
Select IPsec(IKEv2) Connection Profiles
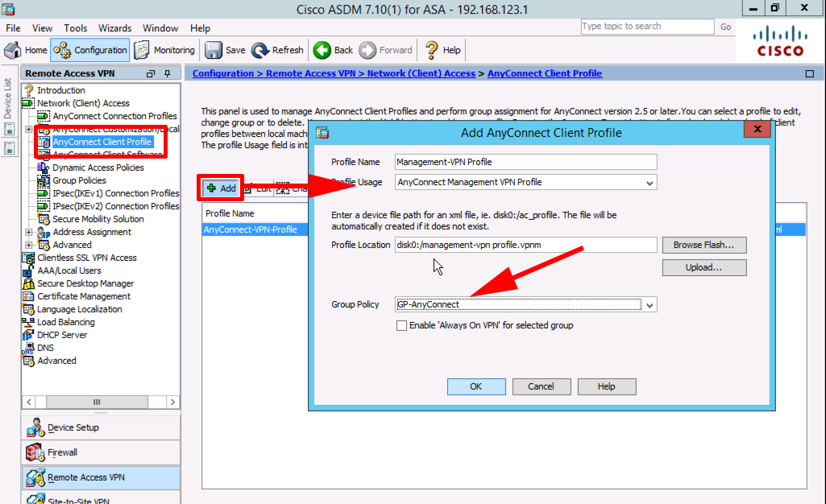pos(116,206)
